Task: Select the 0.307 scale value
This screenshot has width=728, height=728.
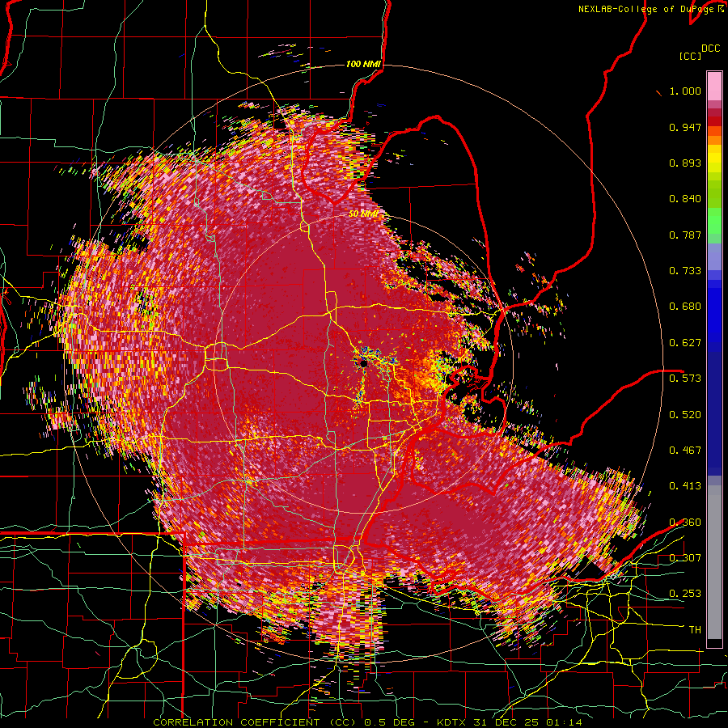Action: tap(685, 557)
